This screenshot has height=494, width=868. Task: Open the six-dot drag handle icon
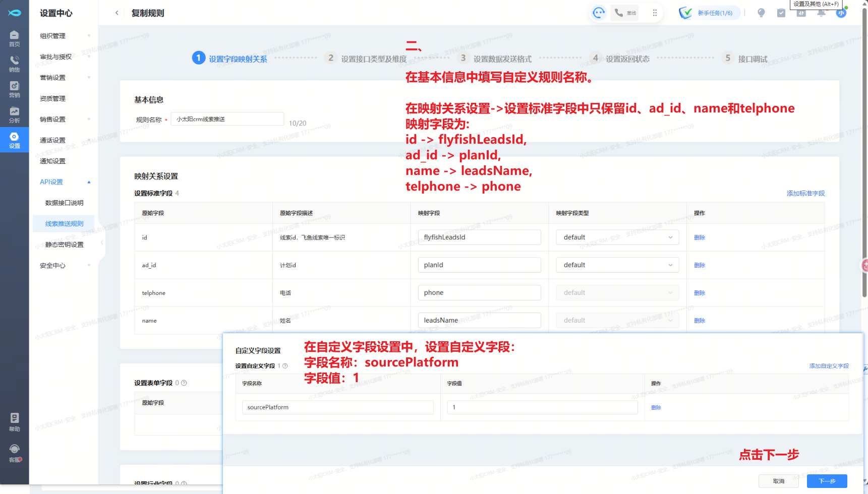pos(655,13)
